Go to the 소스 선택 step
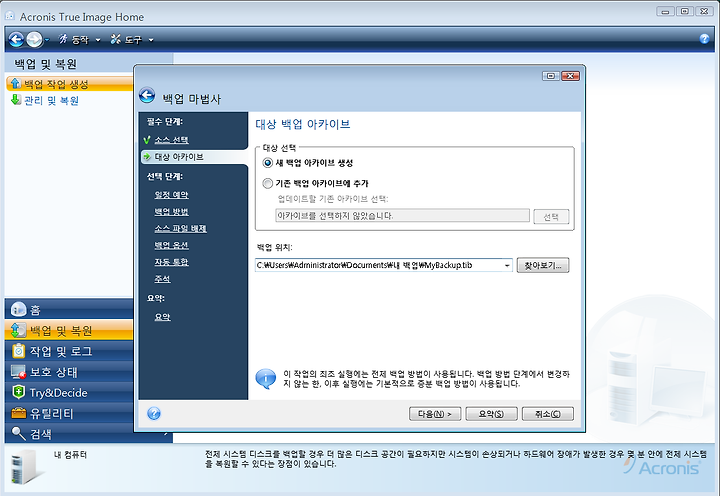Screen dimensions: 720x496 pyautogui.click(x=171, y=140)
